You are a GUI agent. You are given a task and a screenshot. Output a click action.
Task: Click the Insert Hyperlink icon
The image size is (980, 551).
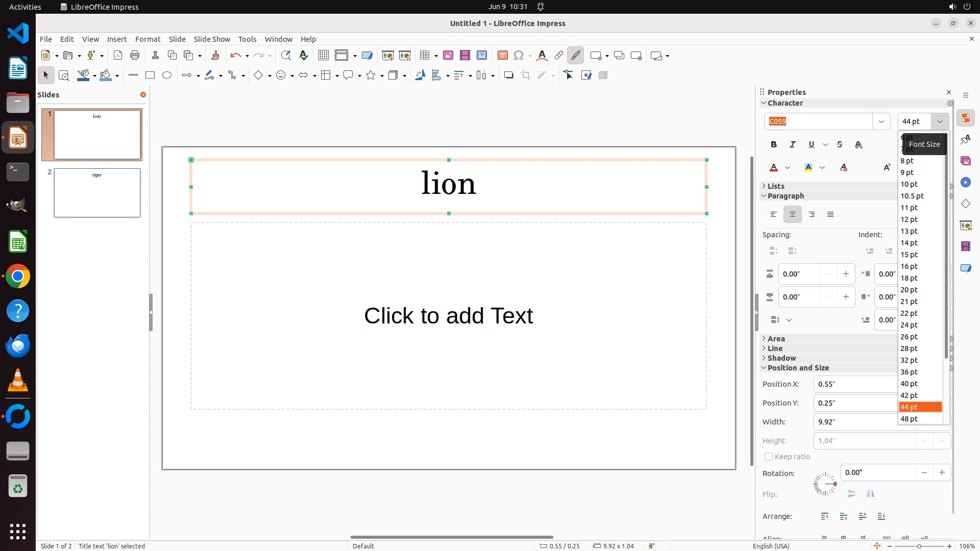pos(559,56)
